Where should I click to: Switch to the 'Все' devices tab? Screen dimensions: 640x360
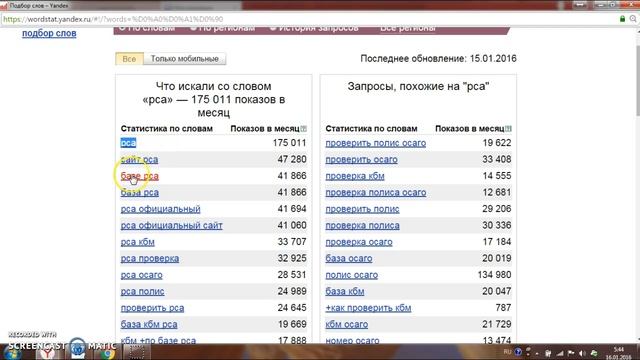[129, 59]
